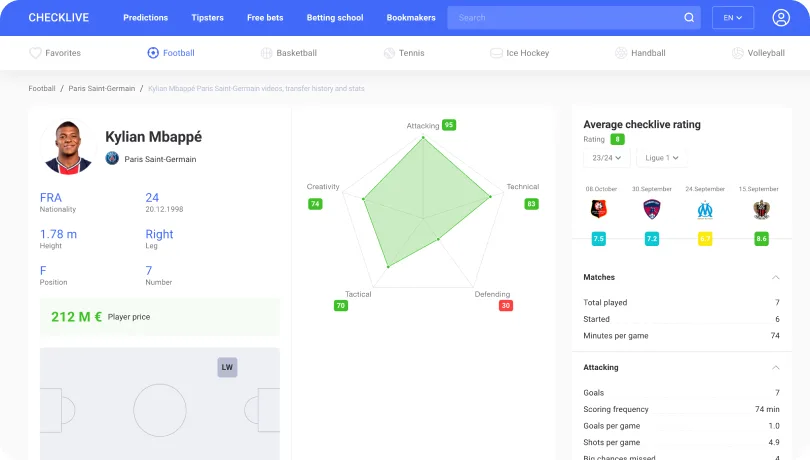Click the Goals per game stat row

point(681,425)
